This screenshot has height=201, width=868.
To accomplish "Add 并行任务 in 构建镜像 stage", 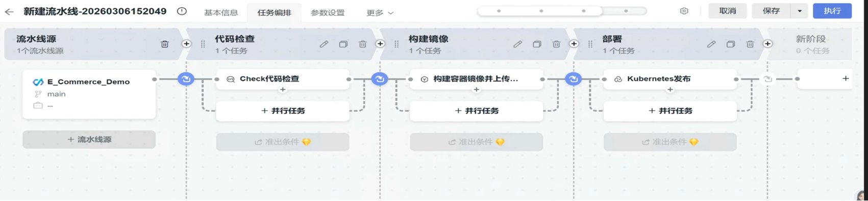I will click(x=477, y=111).
